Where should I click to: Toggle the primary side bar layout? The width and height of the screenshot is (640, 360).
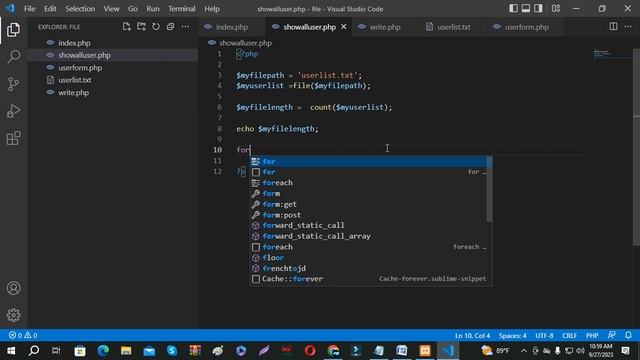coord(513,8)
